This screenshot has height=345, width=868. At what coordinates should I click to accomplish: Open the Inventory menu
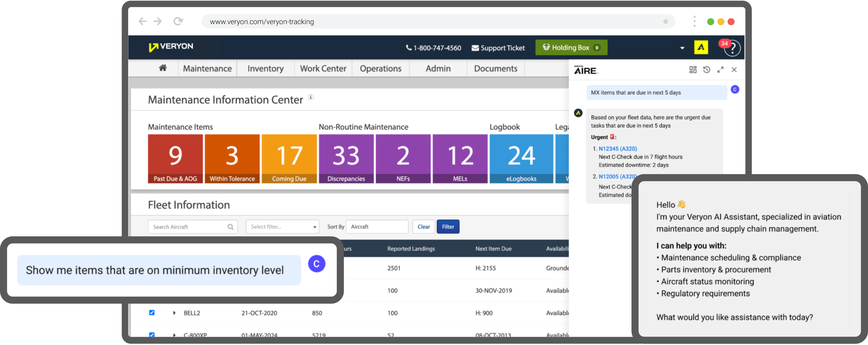(265, 69)
